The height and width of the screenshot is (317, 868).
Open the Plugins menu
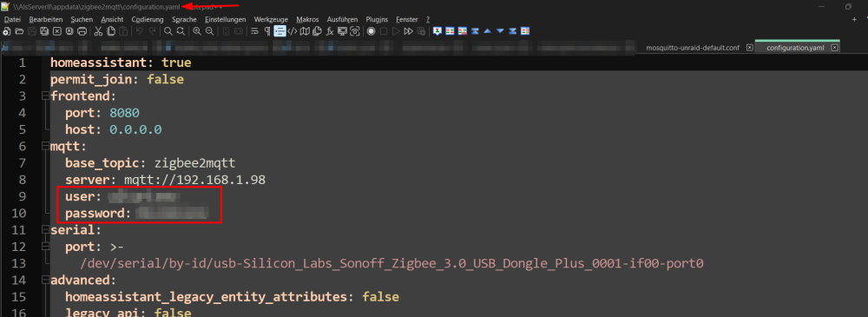377,19
